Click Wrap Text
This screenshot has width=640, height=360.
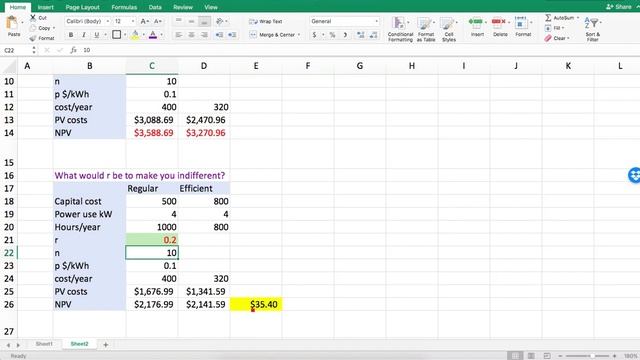266,21
